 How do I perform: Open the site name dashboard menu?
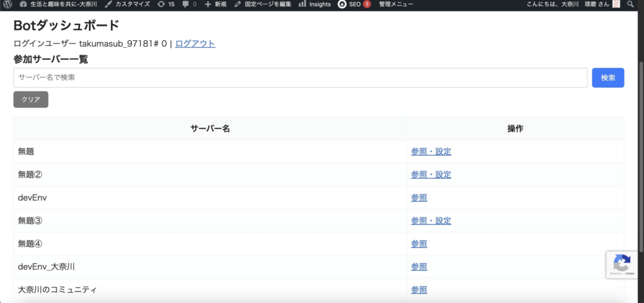[x=58, y=4]
